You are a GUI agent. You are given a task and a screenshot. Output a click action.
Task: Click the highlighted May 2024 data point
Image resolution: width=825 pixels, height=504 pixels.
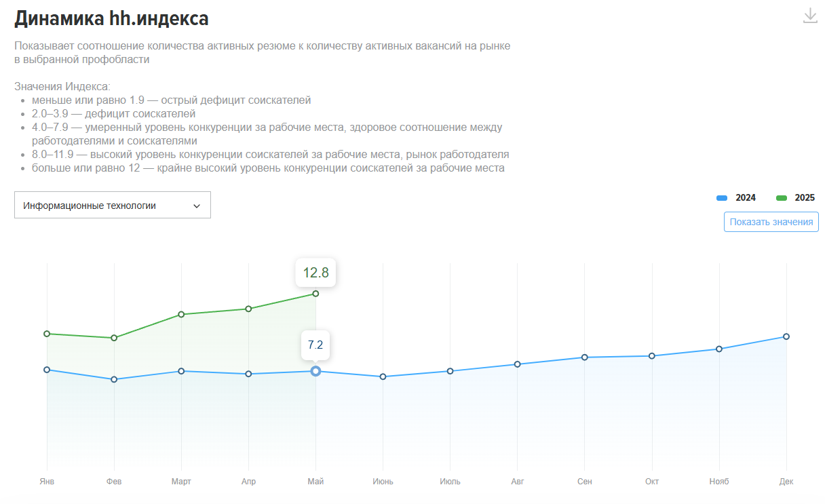click(315, 371)
